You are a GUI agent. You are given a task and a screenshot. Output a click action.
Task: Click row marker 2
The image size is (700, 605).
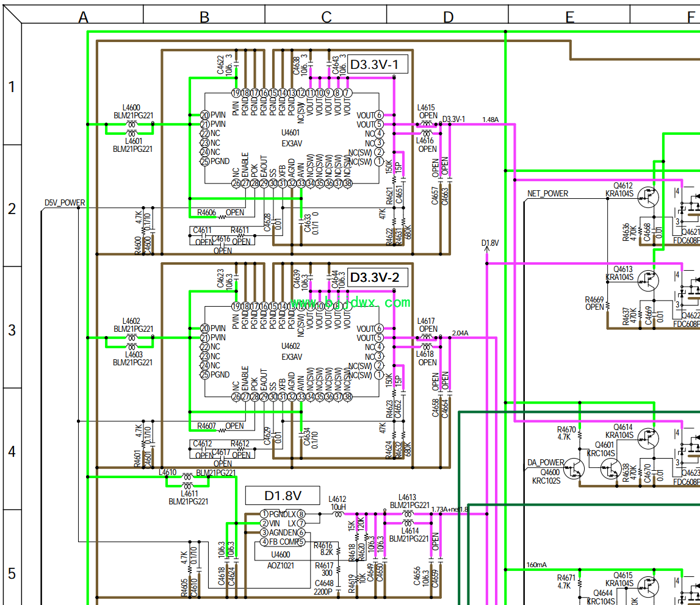click(x=12, y=209)
